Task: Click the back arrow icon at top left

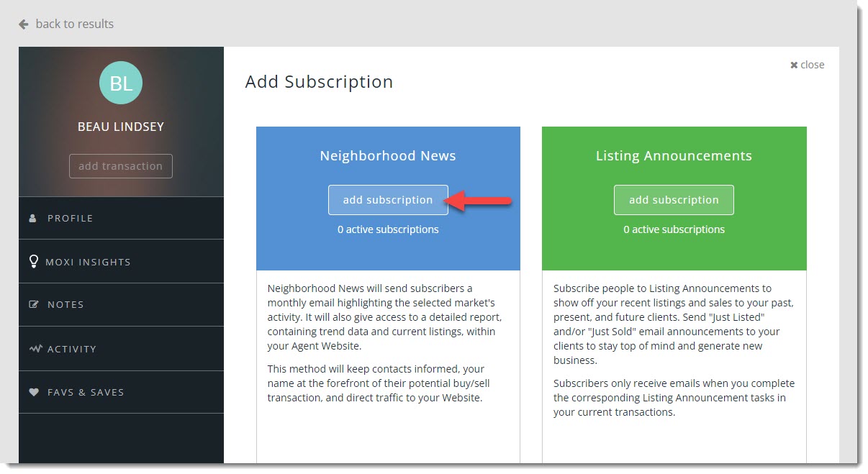Action: click(x=24, y=24)
